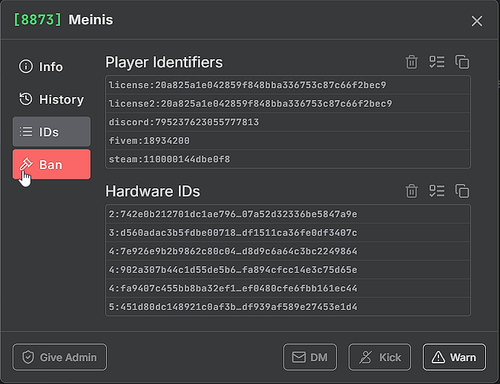
Task: Select the fivem:18934200 identifier
Action: coord(288,141)
